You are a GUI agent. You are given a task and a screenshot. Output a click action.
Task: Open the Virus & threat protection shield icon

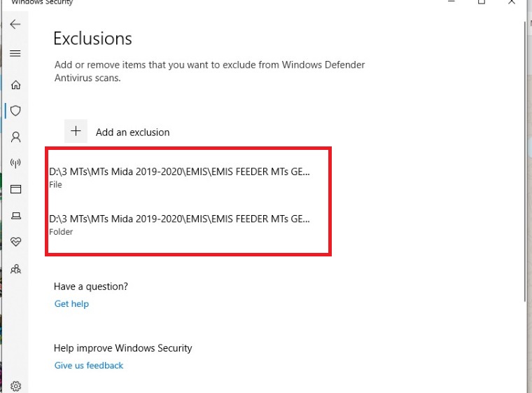coord(15,111)
